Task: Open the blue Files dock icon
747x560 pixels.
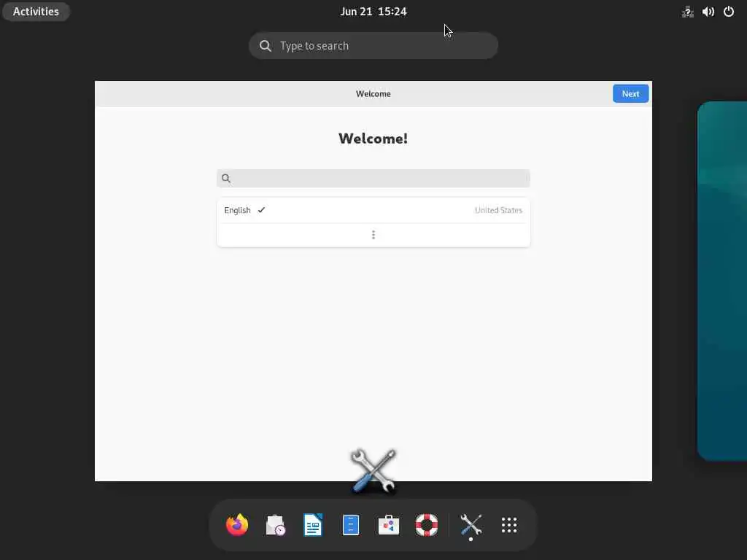Action: click(x=351, y=525)
